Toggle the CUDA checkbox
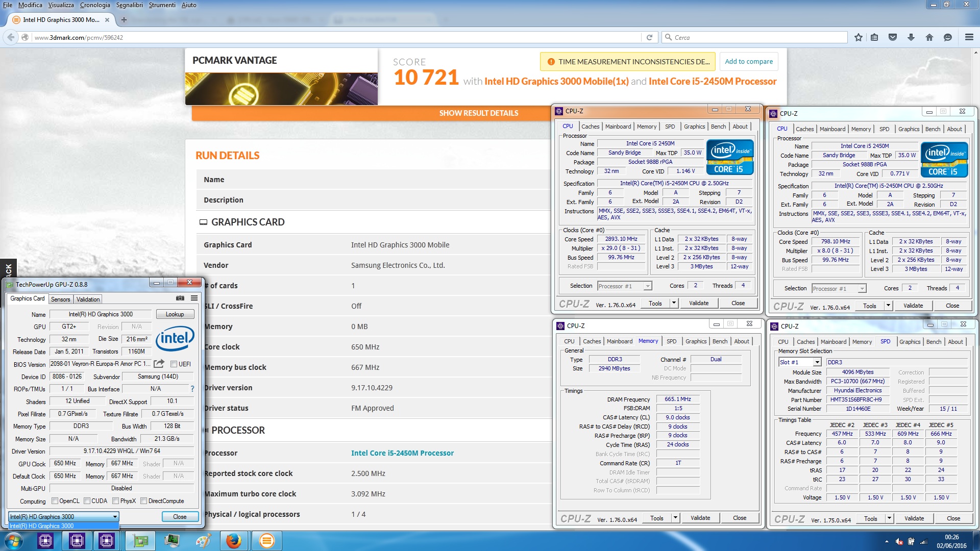Viewport: 980px width, 551px height. click(x=87, y=501)
